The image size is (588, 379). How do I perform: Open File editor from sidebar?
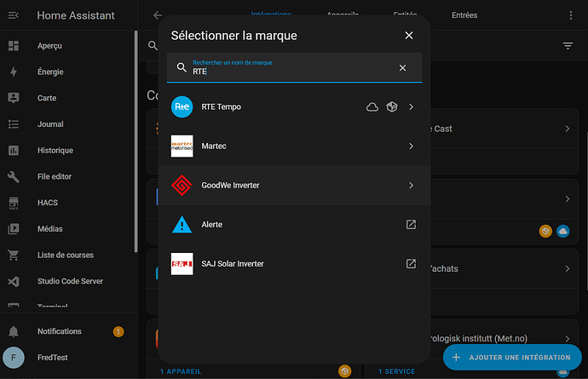click(69, 176)
